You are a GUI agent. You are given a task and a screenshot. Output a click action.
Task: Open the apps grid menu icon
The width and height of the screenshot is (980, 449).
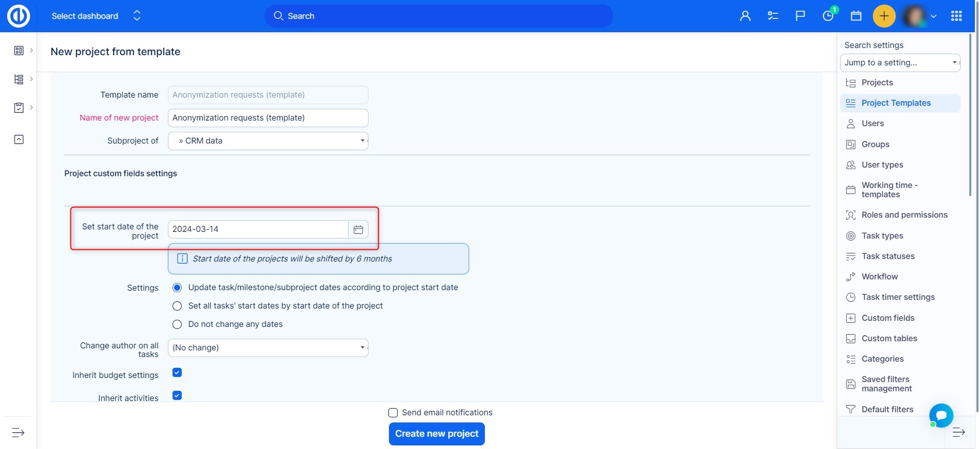pyautogui.click(x=957, y=16)
